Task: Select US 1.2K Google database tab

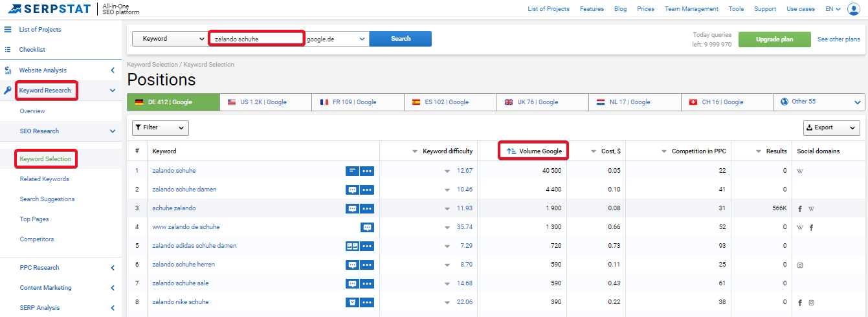Action: point(266,102)
